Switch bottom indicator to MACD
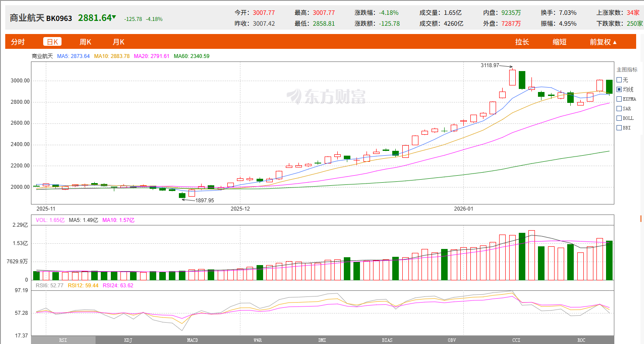This screenshot has height=344, width=644. (x=192, y=340)
